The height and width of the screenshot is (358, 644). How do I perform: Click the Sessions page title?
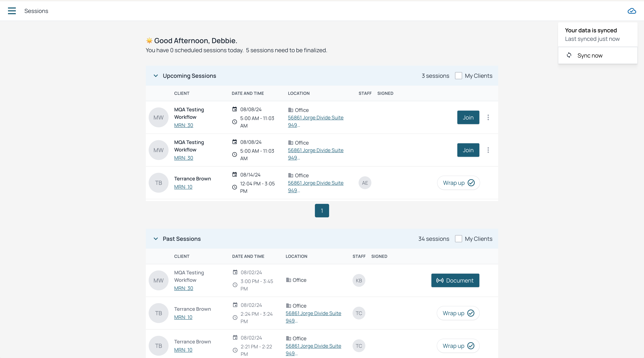point(36,11)
